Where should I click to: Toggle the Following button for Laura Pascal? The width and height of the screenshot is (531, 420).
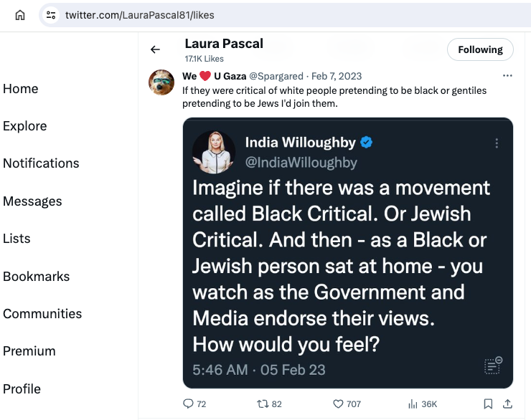(x=480, y=49)
